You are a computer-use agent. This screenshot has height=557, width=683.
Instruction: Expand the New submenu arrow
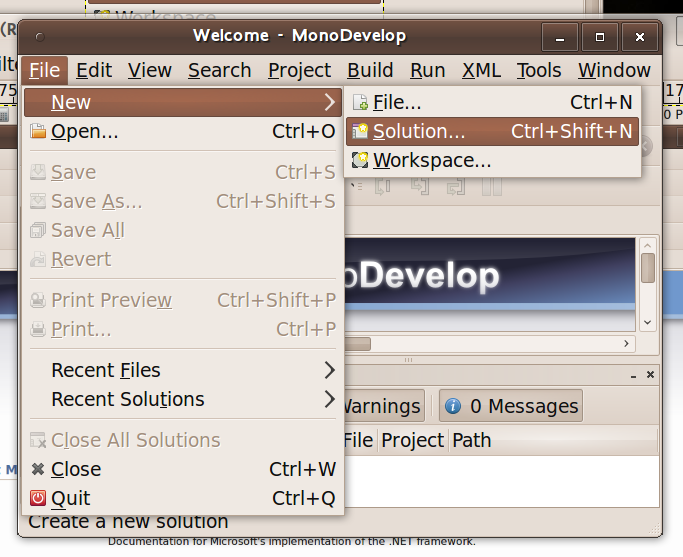330,102
